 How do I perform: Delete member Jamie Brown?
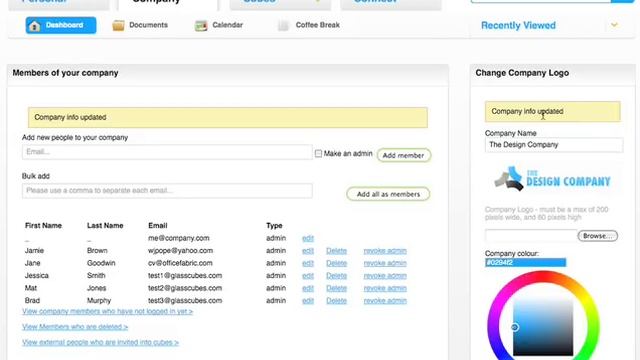coord(336,251)
